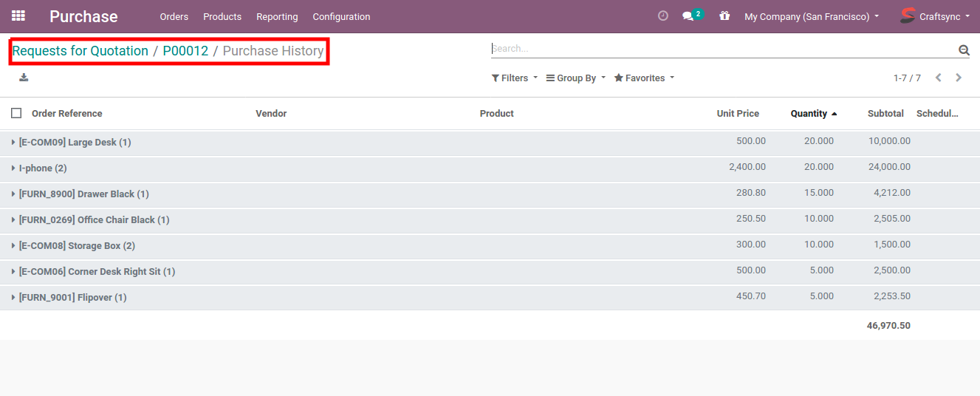
Task: Click the search magnifier icon
Action: pos(963,50)
